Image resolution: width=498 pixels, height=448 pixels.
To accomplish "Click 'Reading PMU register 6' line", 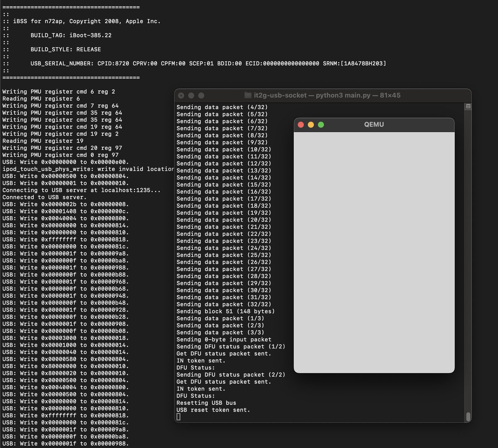I will click(41, 99).
